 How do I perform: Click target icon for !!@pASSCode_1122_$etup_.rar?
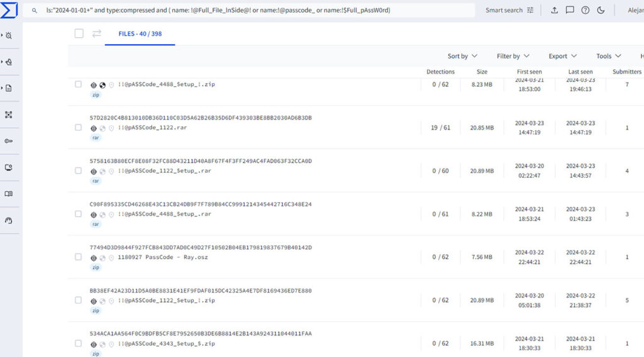94,171
